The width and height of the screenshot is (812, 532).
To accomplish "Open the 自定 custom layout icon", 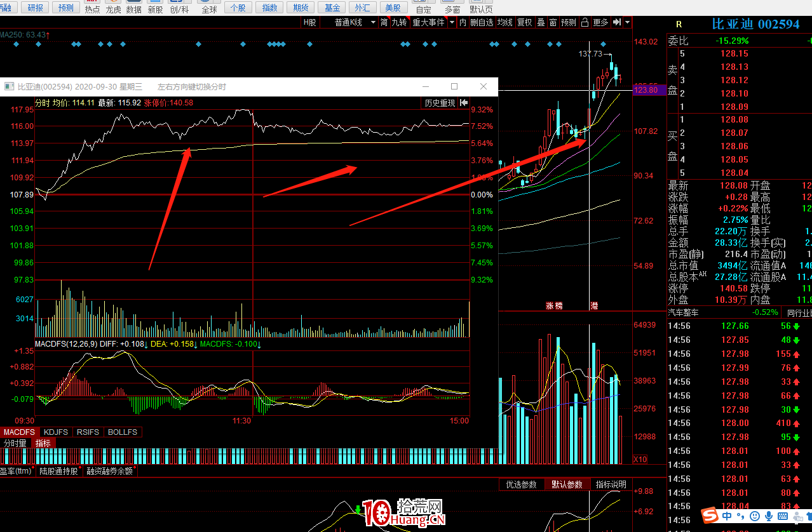I will (x=423, y=8).
